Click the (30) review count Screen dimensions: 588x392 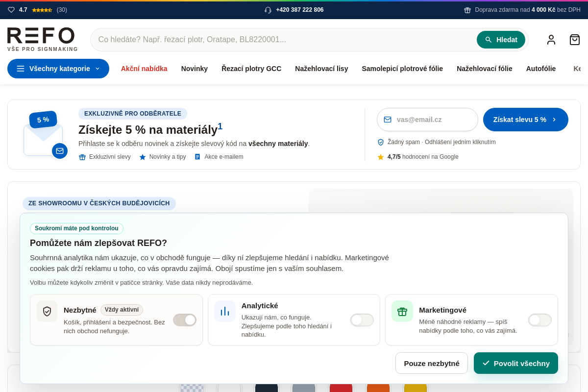click(62, 10)
